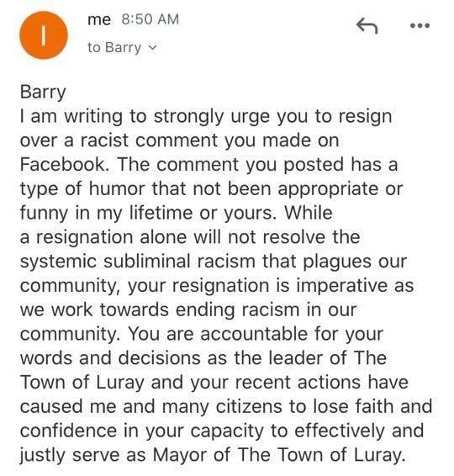Image resolution: width=454 pixels, height=476 pixels.
Task: Click the phrase 'a resignation alone'
Action: tap(103, 237)
